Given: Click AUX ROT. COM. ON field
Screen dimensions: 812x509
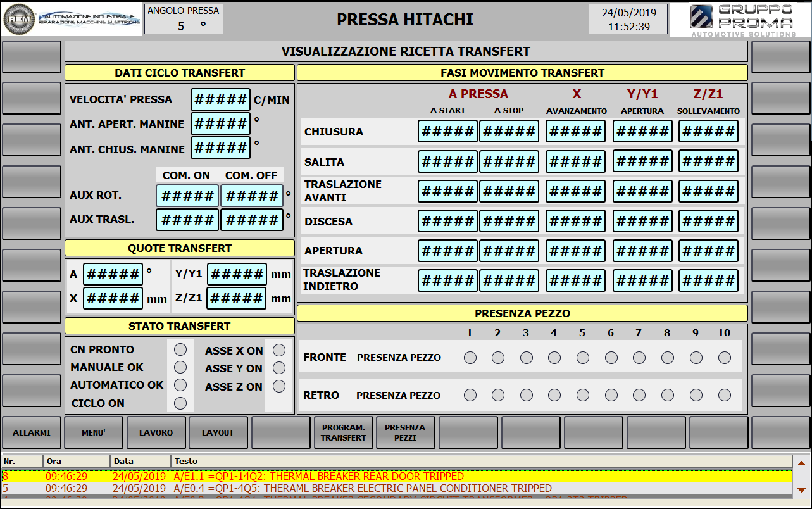Looking at the screenshot, I should [x=187, y=196].
